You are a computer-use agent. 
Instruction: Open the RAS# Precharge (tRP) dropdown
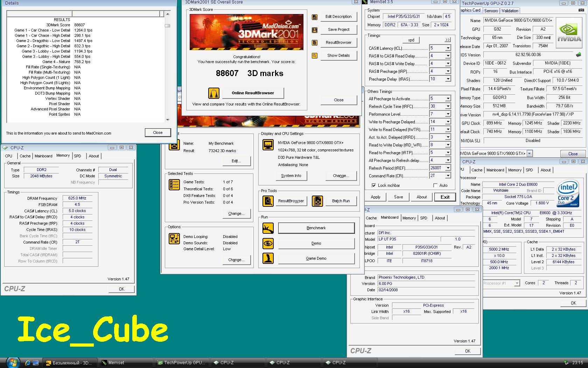[x=448, y=71]
